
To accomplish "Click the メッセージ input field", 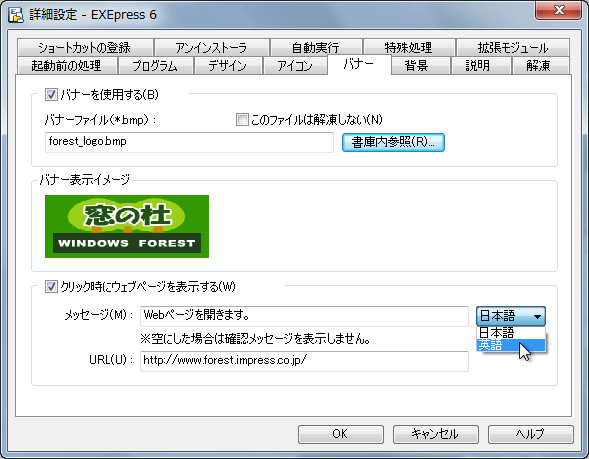I will tap(304, 316).
